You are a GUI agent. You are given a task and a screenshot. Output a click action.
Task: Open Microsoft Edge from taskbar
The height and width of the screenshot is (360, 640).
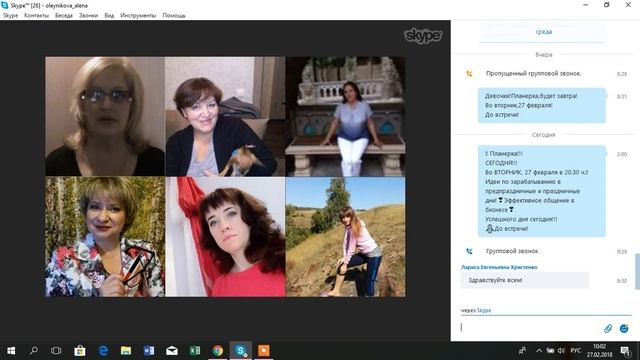coord(103,351)
